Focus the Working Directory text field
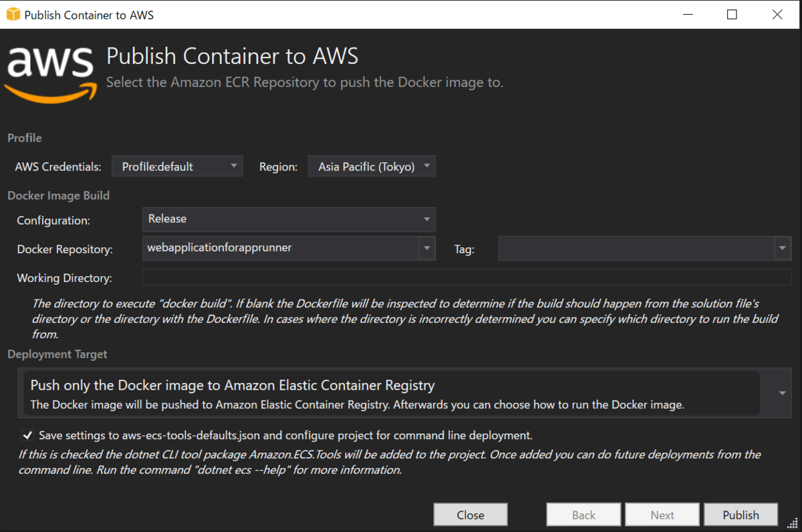This screenshot has height=532, width=802. 466,277
